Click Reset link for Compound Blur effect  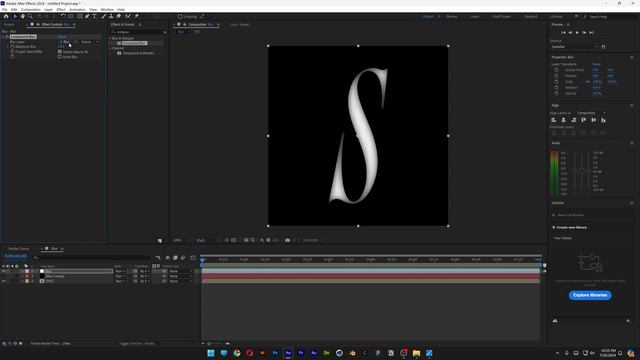62,37
